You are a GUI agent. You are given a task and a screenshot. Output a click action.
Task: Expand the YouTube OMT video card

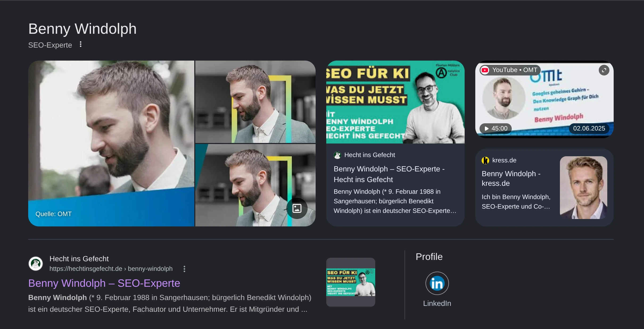tap(604, 70)
